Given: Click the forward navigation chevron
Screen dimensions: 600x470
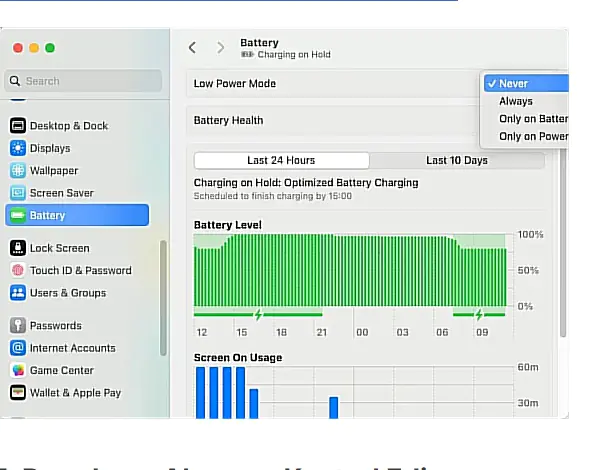Looking at the screenshot, I should [220, 48].
